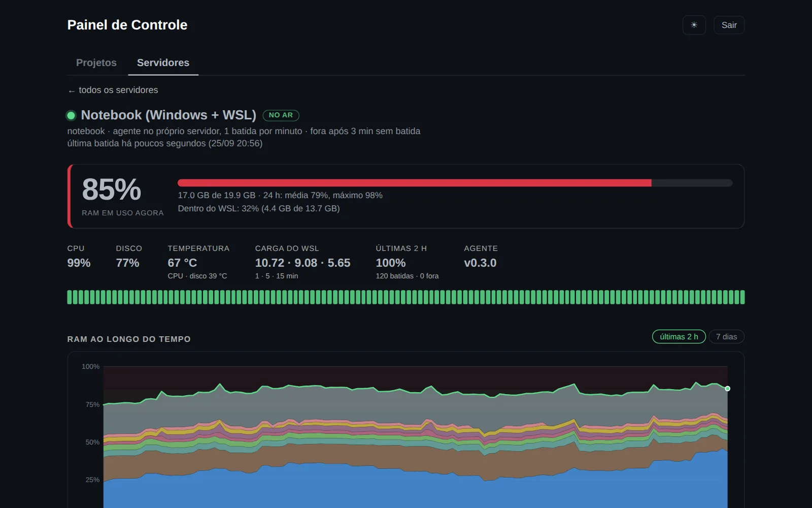Click the CPU 99% metric

79,263
